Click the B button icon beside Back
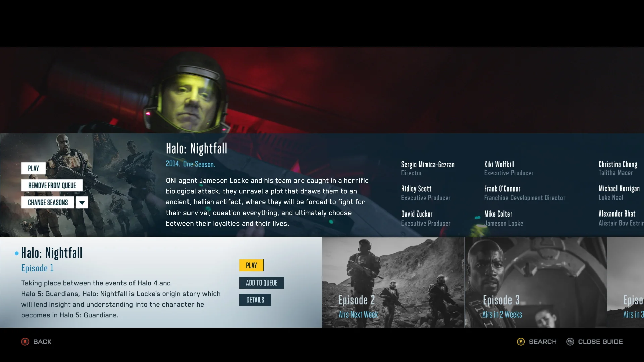This screenshot has height=362, width=644. click(25, 342)
